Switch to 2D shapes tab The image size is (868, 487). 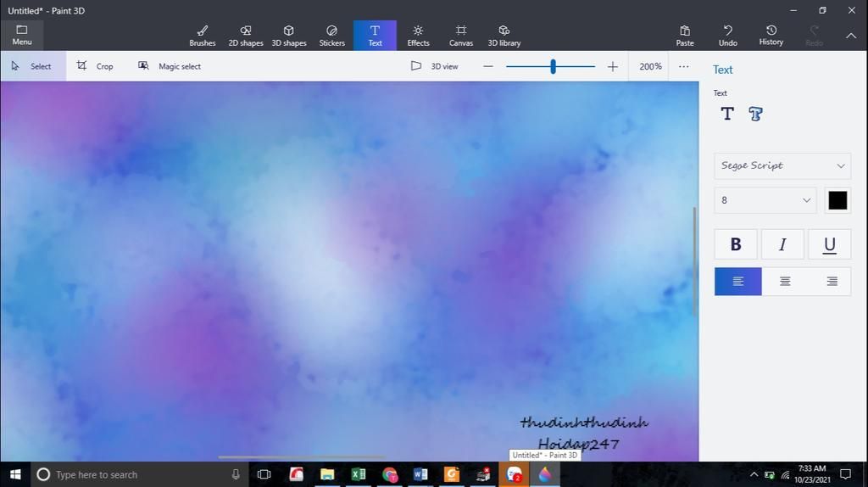click(x=246, y=36)
